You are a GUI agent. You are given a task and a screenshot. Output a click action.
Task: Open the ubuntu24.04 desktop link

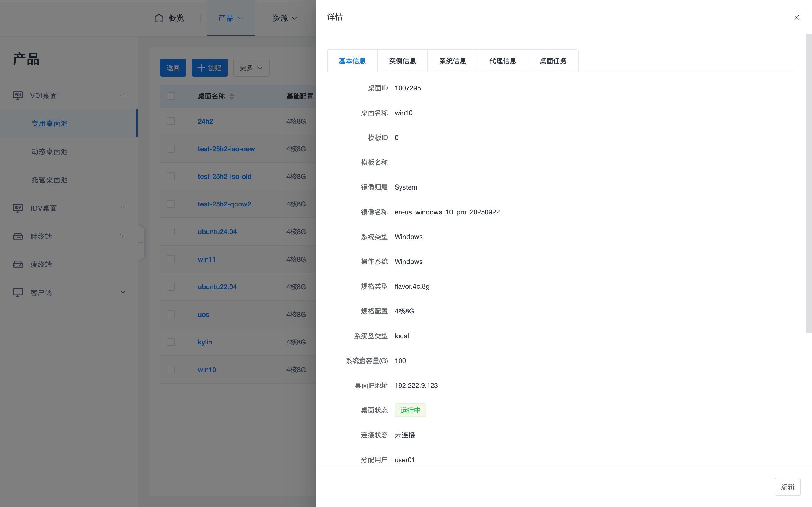217,232
